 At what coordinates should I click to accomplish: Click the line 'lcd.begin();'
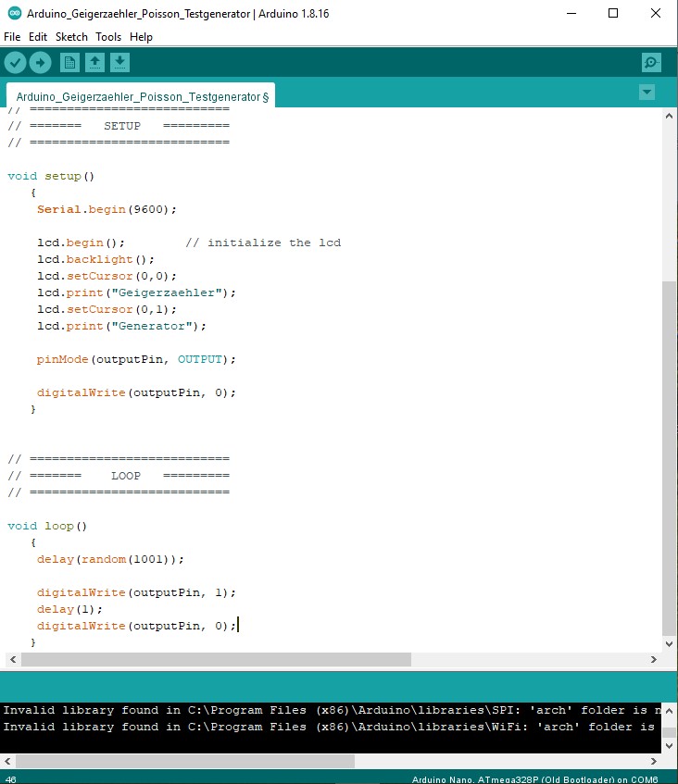click(81, 243)
